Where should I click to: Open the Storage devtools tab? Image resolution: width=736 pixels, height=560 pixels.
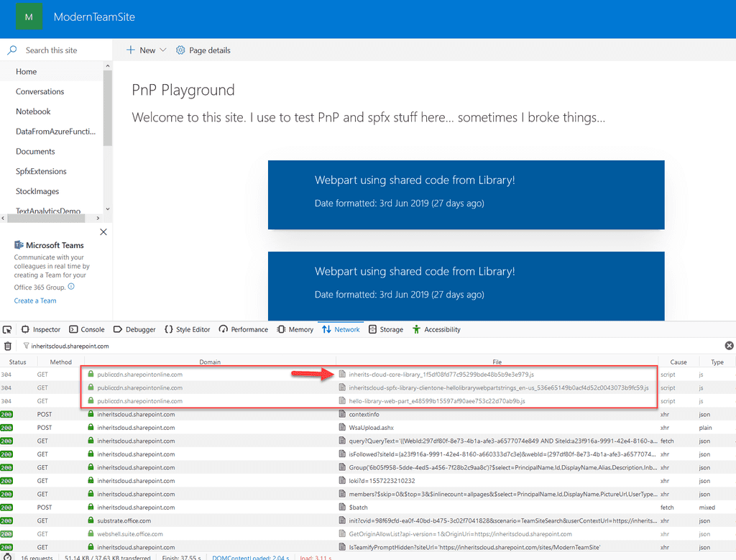[x=386, y=329]
